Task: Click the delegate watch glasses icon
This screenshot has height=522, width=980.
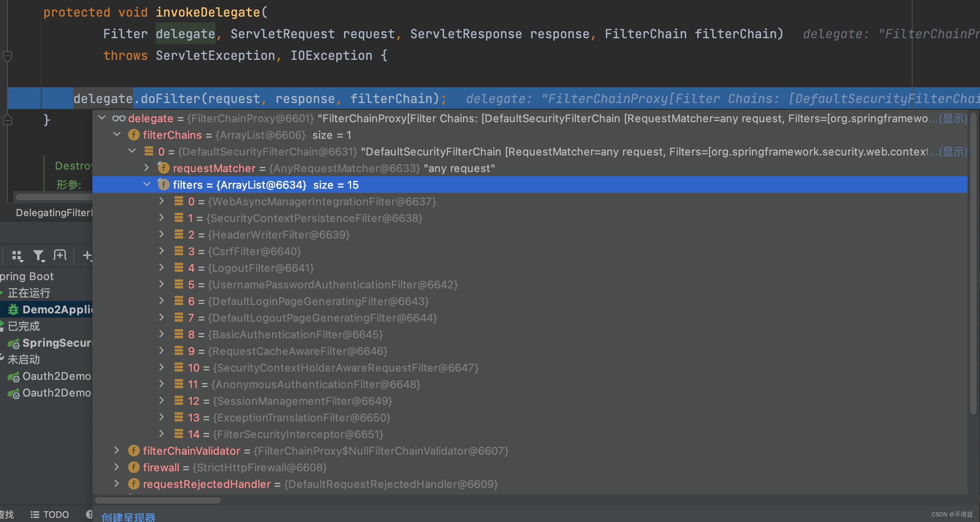Action: [x=119, y=118]
